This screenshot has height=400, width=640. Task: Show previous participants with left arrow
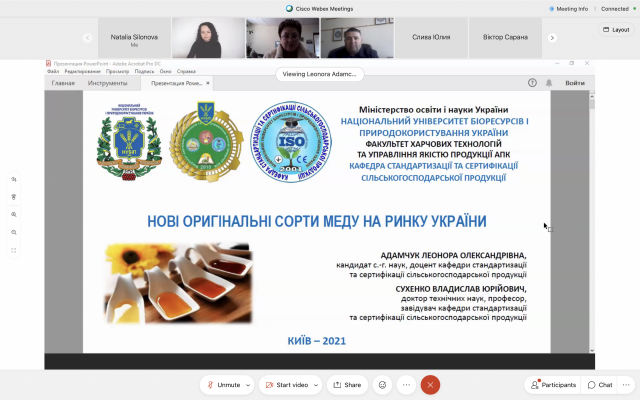pyautogui.click(x=87, y=38)
